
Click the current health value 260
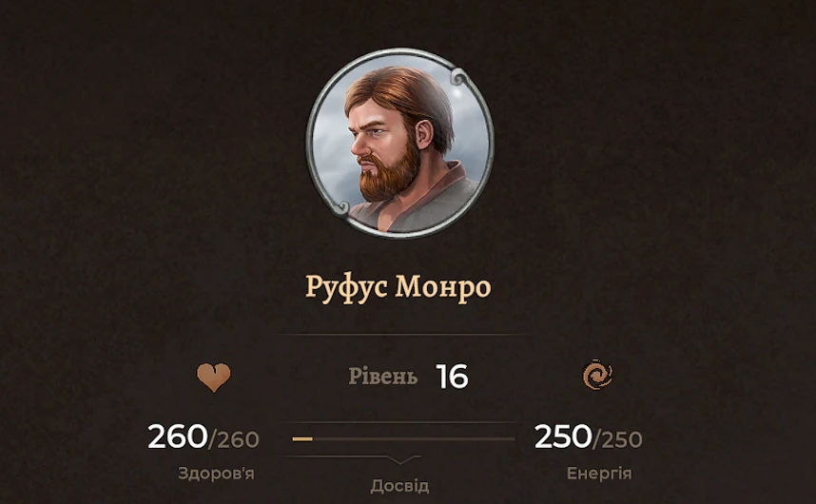178,436
